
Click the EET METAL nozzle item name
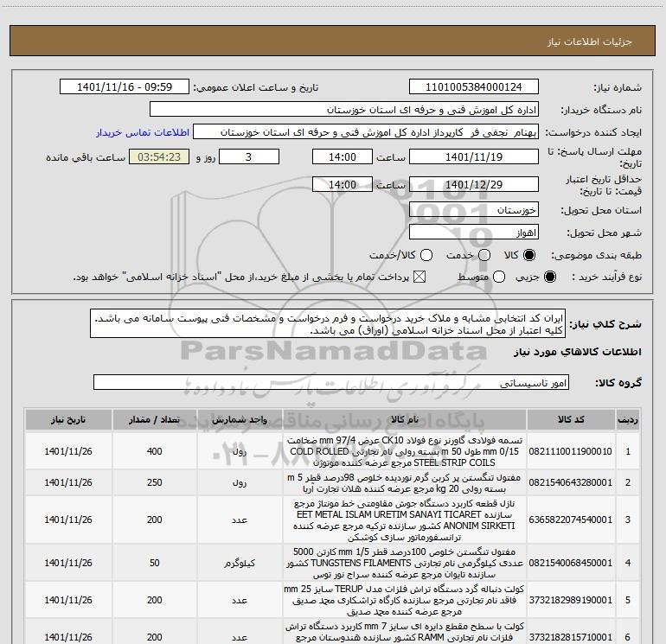click(x=405, y=520)
